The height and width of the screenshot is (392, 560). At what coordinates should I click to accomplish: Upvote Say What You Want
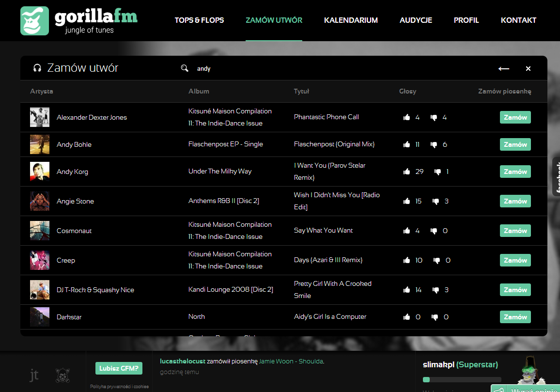coord(407,231)
